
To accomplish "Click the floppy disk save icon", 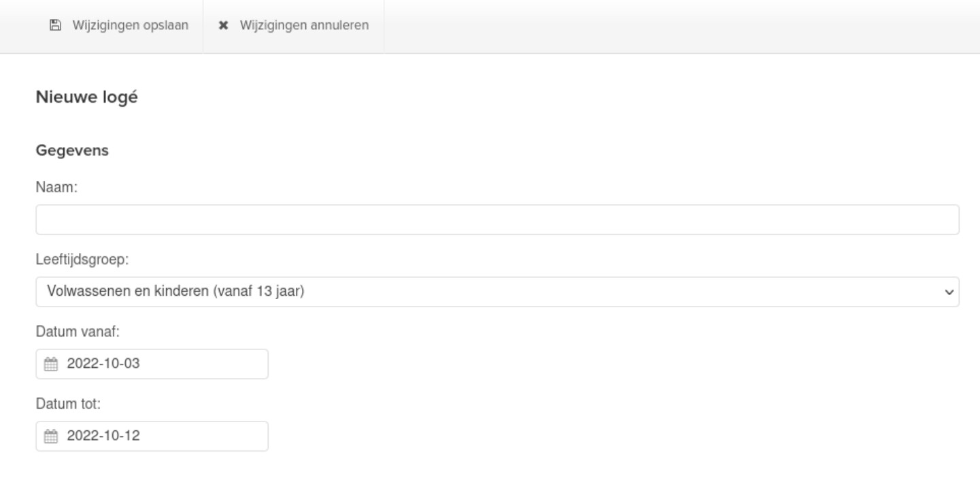I will click(55, 26).
